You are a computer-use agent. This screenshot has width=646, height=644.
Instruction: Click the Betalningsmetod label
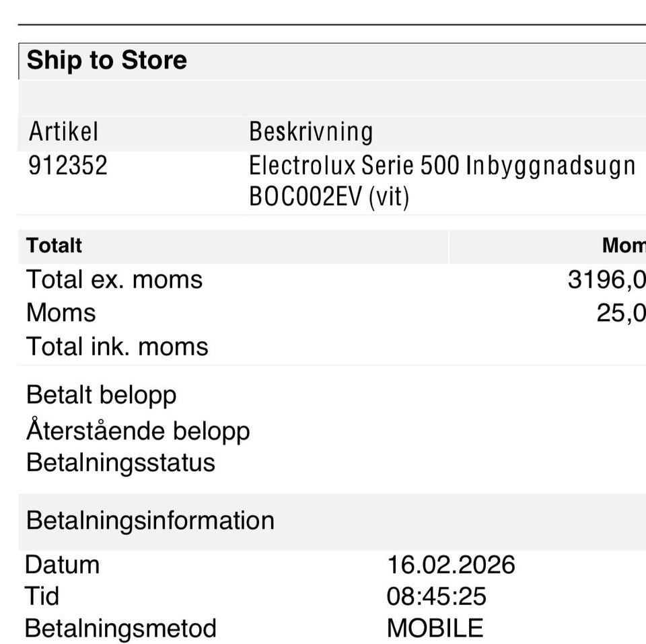click(x=120, y=629)
